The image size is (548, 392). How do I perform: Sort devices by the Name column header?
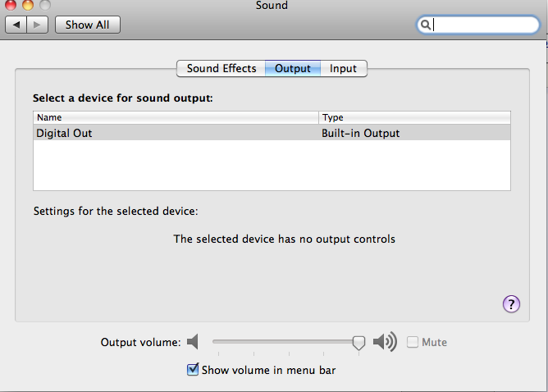[176, 117]
